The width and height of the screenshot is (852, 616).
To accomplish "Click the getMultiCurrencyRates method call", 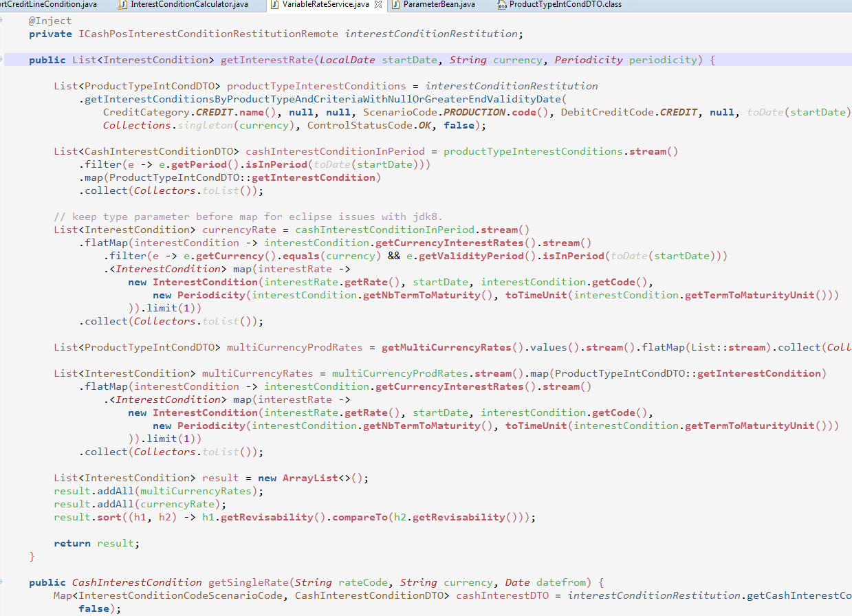I will [x=446, y=347].
